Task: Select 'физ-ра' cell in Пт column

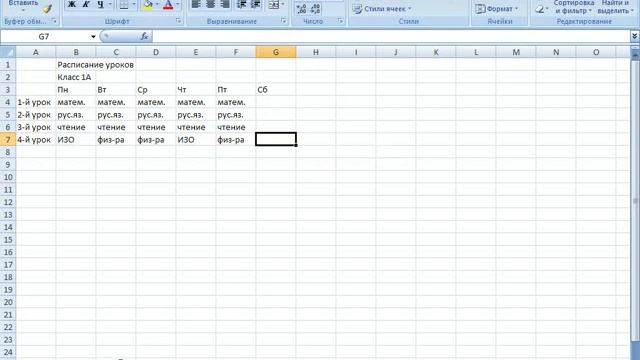Action: [x=236, y=140]
